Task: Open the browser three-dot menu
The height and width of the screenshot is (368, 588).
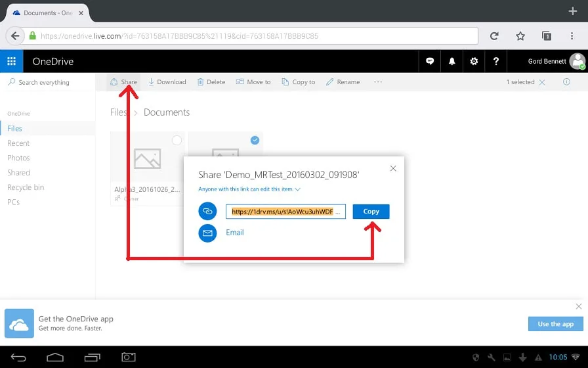Action: coord(572,36)
